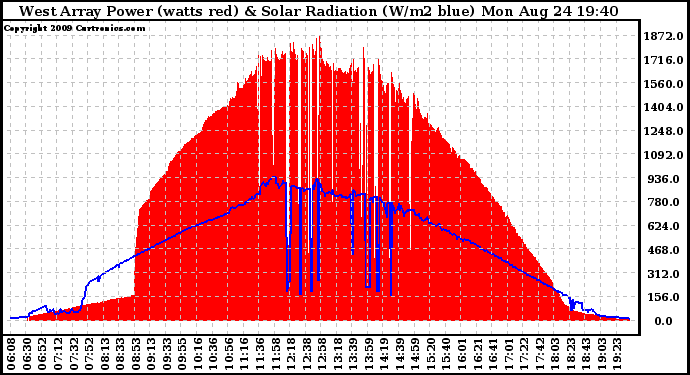This screenshot has width=690, height=375.
Task: Click the 10:36 time label
Action: 213,354
